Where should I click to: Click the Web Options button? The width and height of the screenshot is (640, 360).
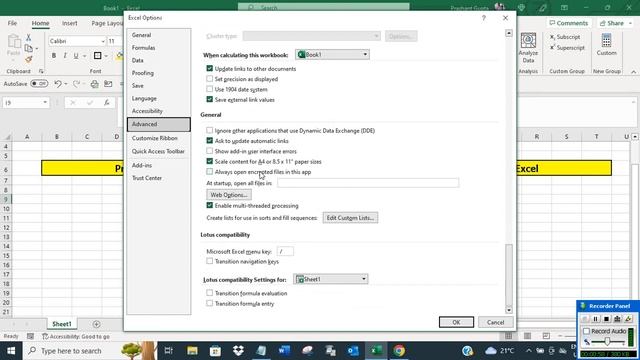coord(229,195)
